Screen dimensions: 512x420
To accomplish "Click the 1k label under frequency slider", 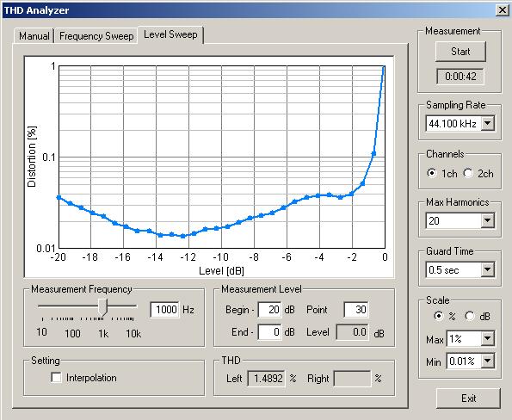I will click(103, 333).
